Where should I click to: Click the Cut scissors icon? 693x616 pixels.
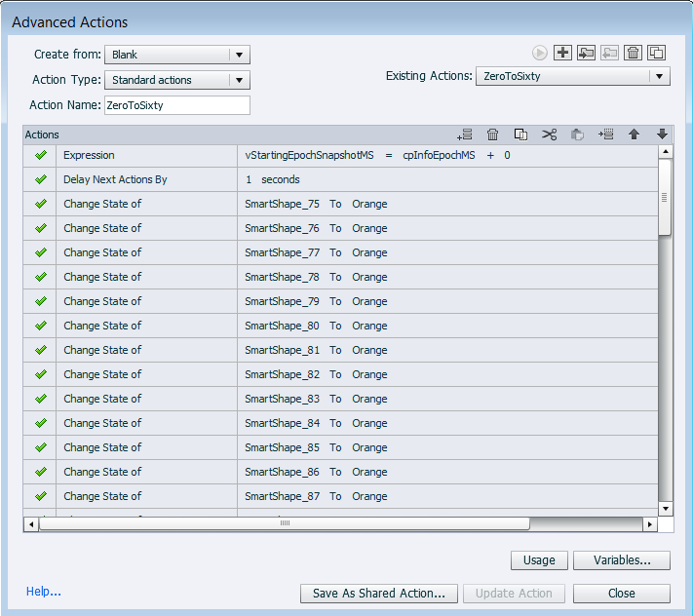tap(549, 135)
